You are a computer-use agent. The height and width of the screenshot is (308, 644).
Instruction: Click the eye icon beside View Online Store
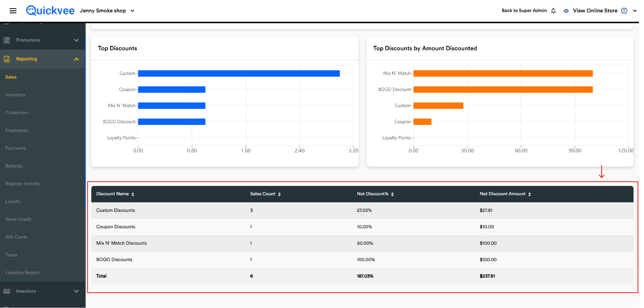point(566,11)
